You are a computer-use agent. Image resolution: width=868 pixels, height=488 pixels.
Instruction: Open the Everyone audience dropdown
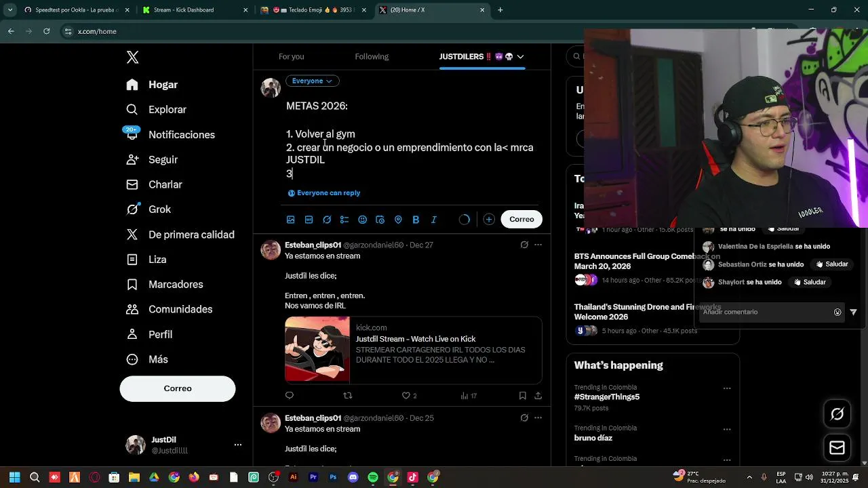click(x=312, y=81)
